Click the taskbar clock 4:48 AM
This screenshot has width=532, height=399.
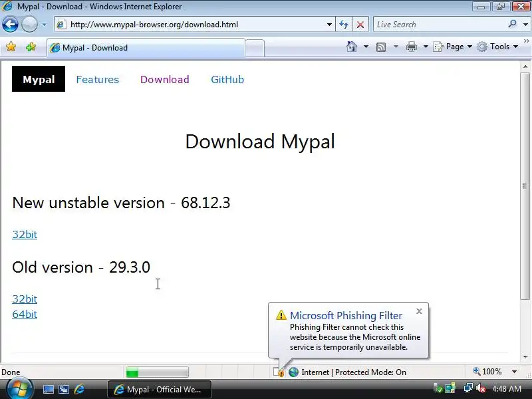[507, 388]
